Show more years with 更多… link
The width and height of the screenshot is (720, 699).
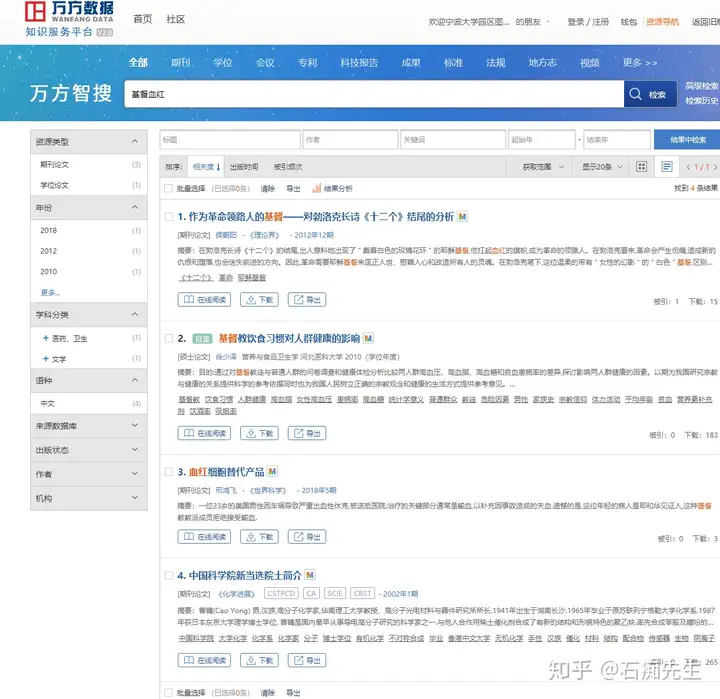(x=50, y=292)
